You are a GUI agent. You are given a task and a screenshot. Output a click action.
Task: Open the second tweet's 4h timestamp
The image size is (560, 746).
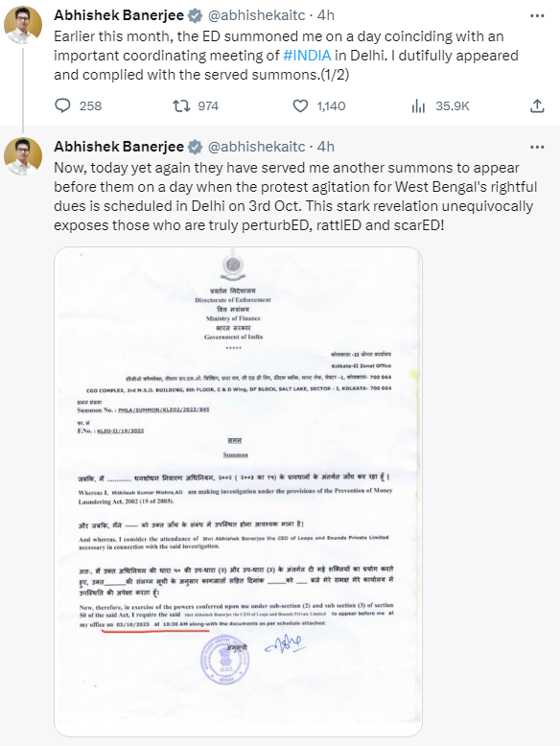coord(326,147)
